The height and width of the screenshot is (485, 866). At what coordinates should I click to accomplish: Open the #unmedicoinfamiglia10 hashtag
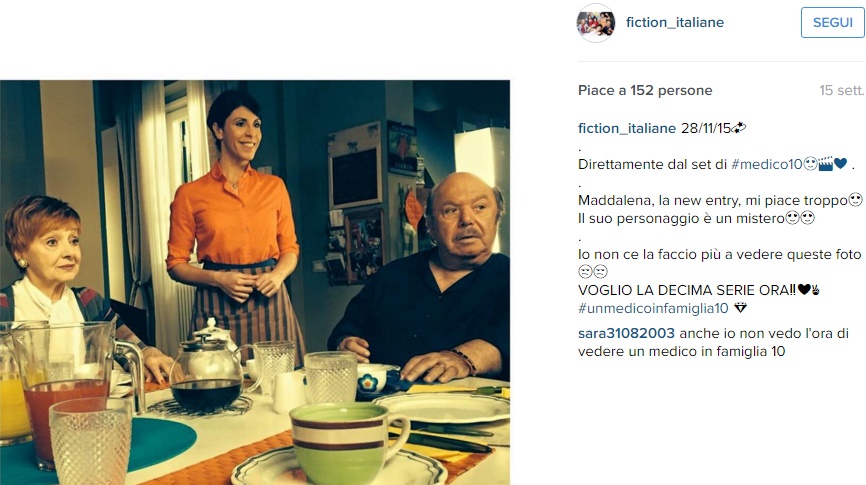pyautogui.click(x=653, y=308)
